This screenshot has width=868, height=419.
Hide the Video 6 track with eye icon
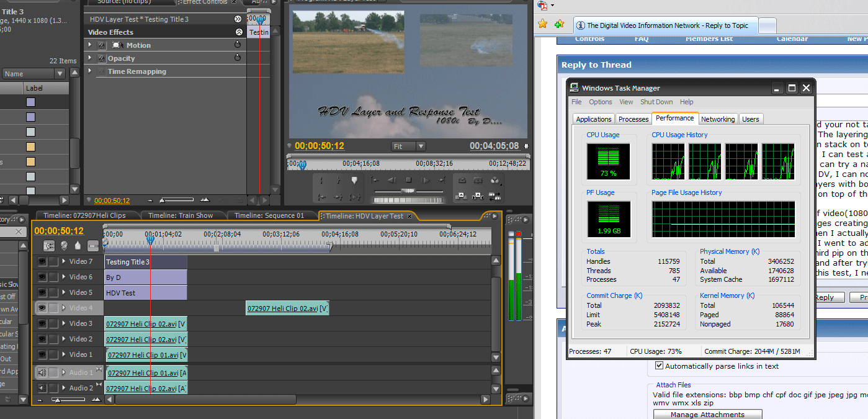(42, 277)
